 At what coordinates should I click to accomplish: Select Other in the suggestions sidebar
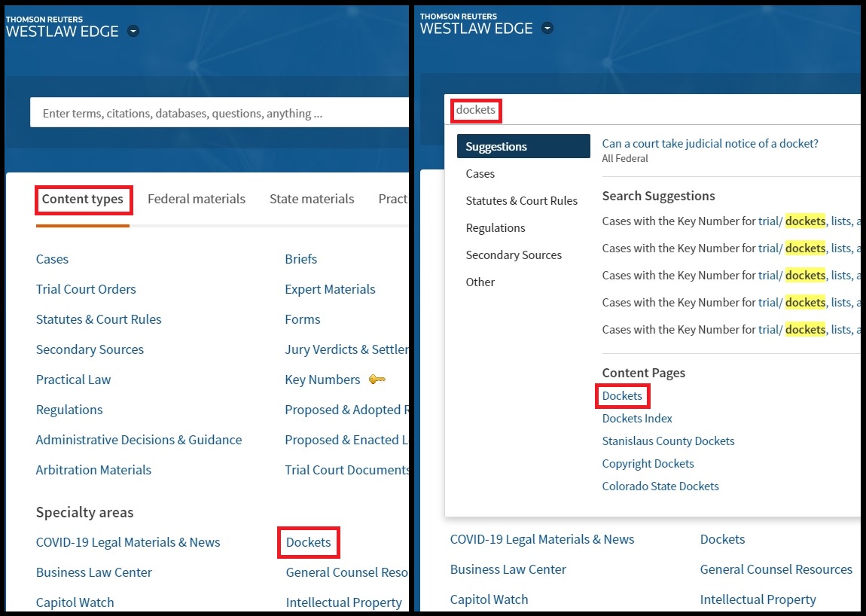pyautogui.click(x=480, y=282)
